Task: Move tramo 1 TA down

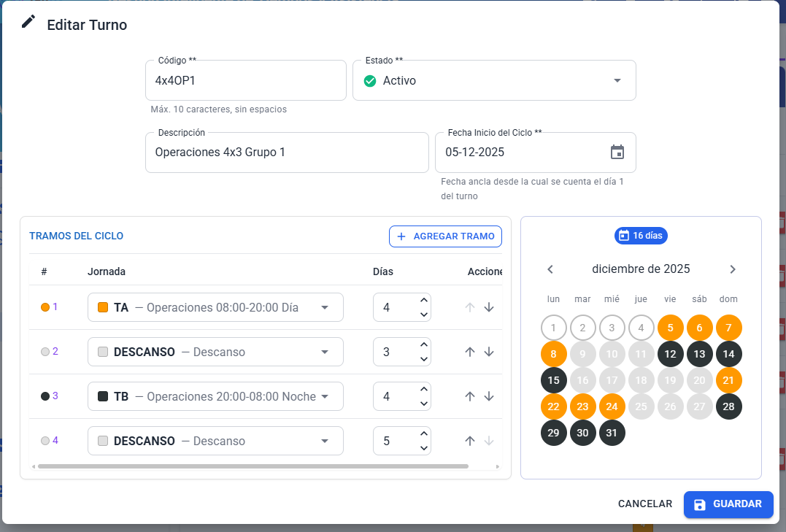Action: pos(489,307)
